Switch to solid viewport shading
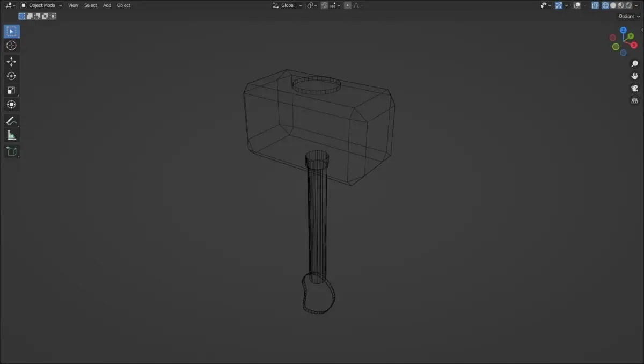This screenshot has height=364, width=644. tap(613, 5)
